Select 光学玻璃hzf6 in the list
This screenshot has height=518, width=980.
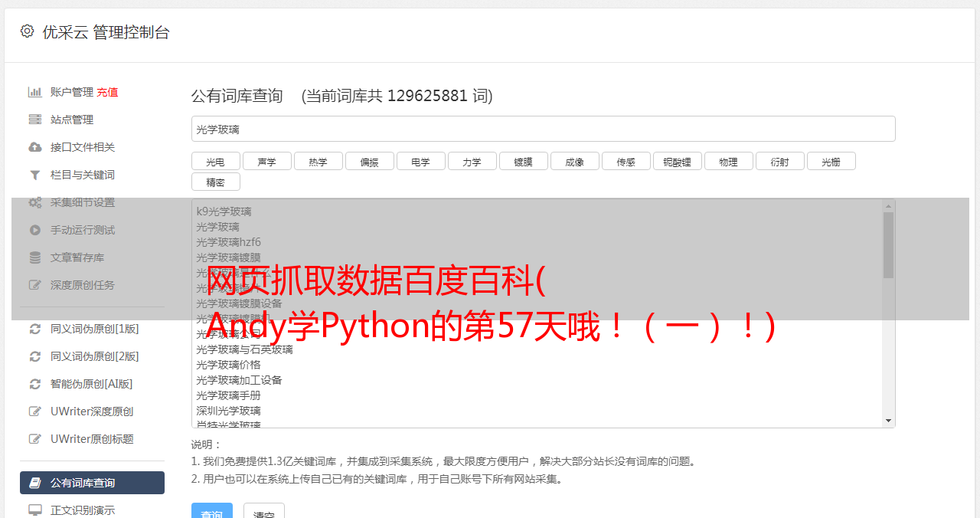click(x=537, y=242)
